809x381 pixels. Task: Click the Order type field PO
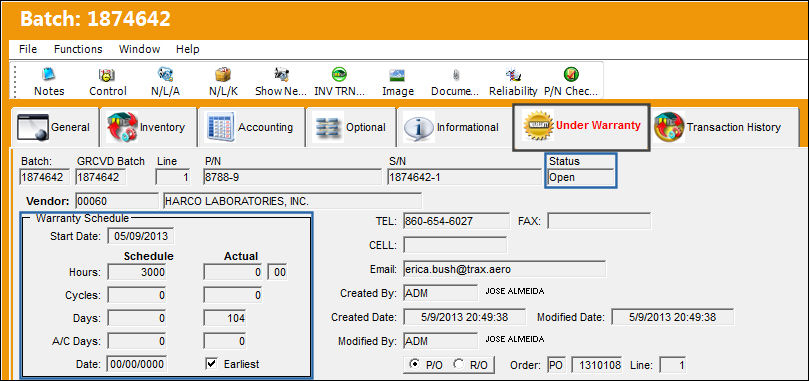(x=556, y=365)
